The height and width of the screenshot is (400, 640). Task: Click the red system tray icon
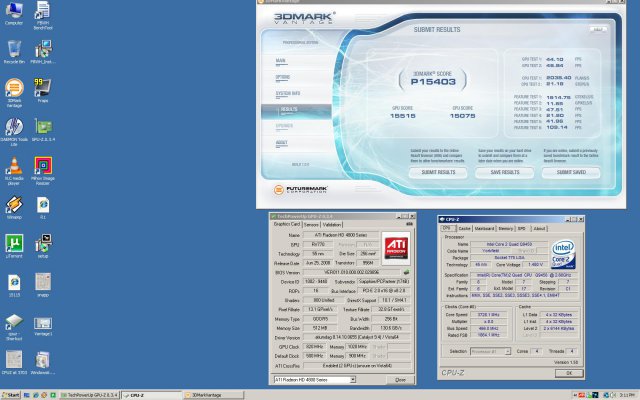[x=581, y=395]
